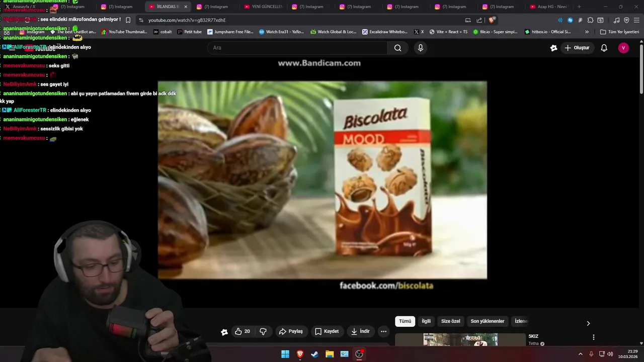This screenshot has width=644, height=362.
Task: Select the İzlenen filter chip
Action: (x=521, y=321)
